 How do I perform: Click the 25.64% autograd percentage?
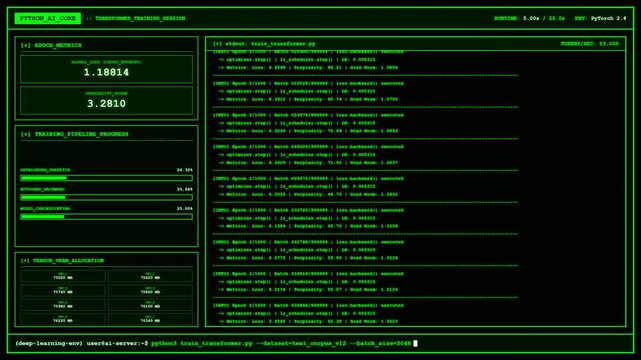[184, 189]
